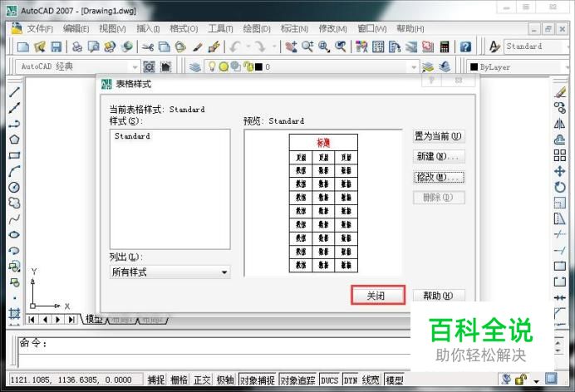Toggle 对象追踪 object tracking in status bar
575x392 pixels.
pos(297,380)
